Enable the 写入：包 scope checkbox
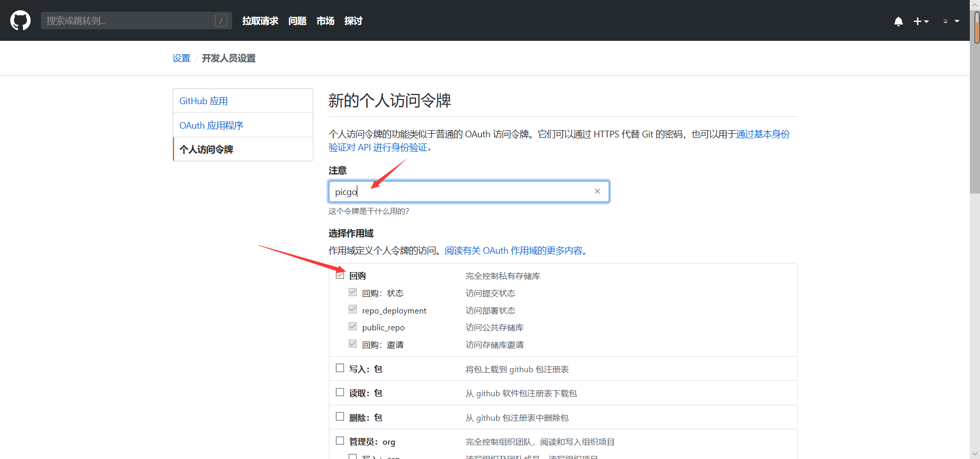This screenshot has height=459, width=980. click(x=340, y=368)
